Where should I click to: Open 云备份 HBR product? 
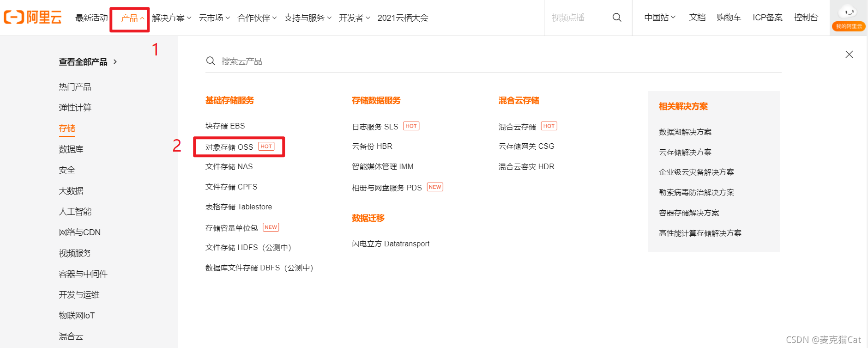(x=372, y=147)
